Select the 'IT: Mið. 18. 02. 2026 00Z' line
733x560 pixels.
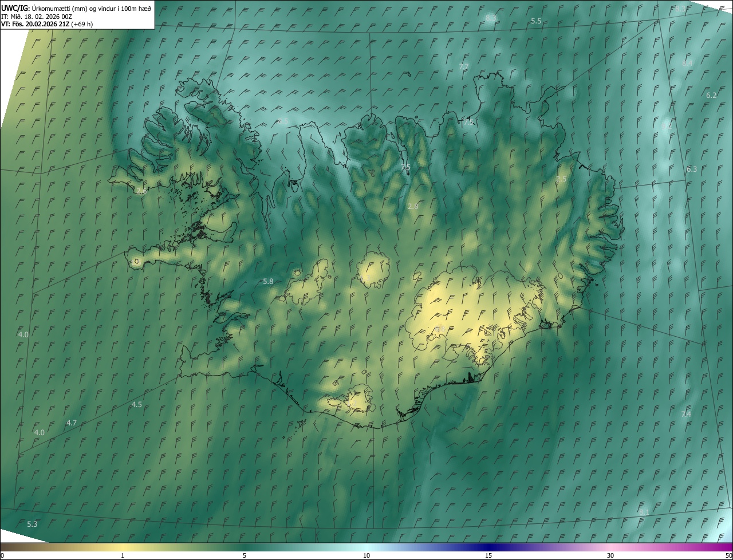[x=37, y=17]
